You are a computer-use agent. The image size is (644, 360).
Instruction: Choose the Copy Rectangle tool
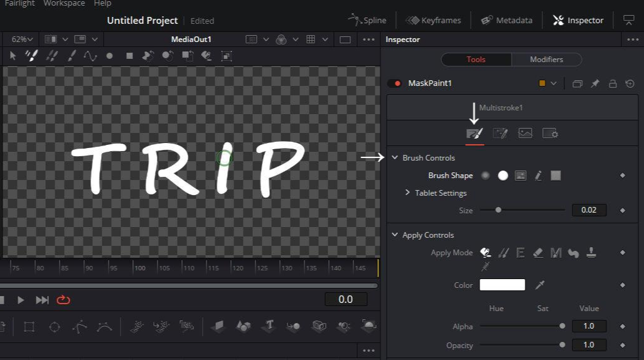(x=188, y=55)
